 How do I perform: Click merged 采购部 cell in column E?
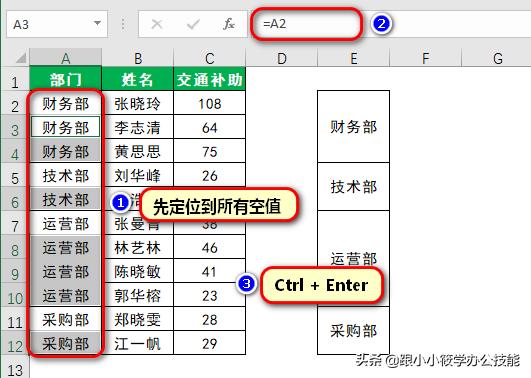click(354, 331)
